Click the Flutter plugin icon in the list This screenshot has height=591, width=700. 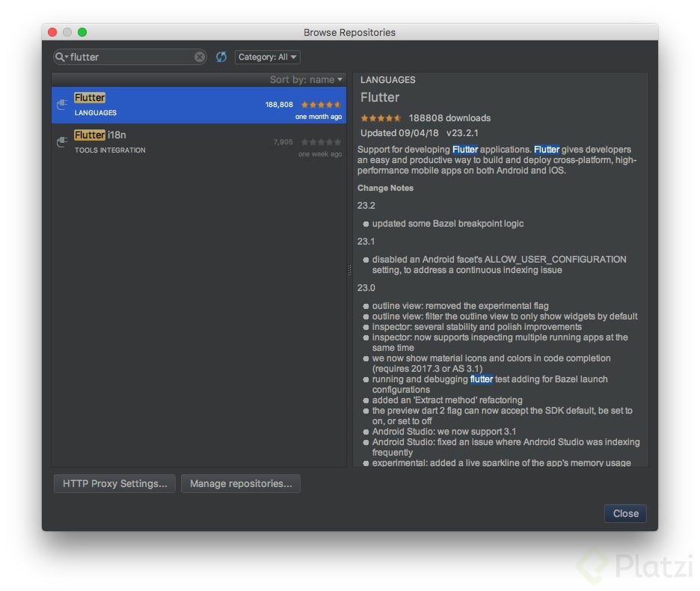pos(62,105)
